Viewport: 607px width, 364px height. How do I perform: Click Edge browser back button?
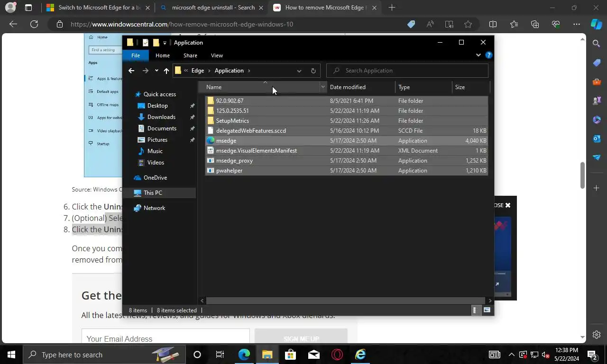[x=13, y=24]
